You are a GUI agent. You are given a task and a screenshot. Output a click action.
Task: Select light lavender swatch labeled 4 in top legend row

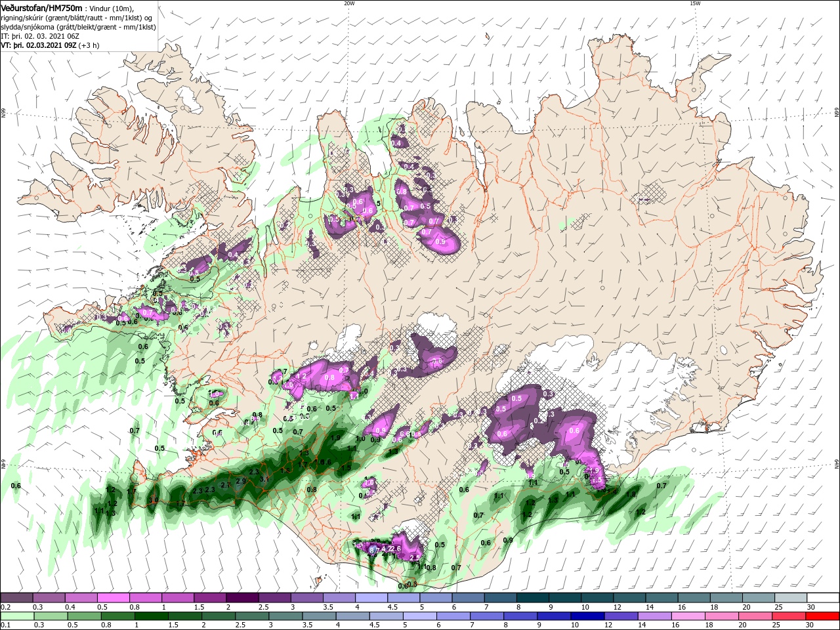click(x=371, y=597)
